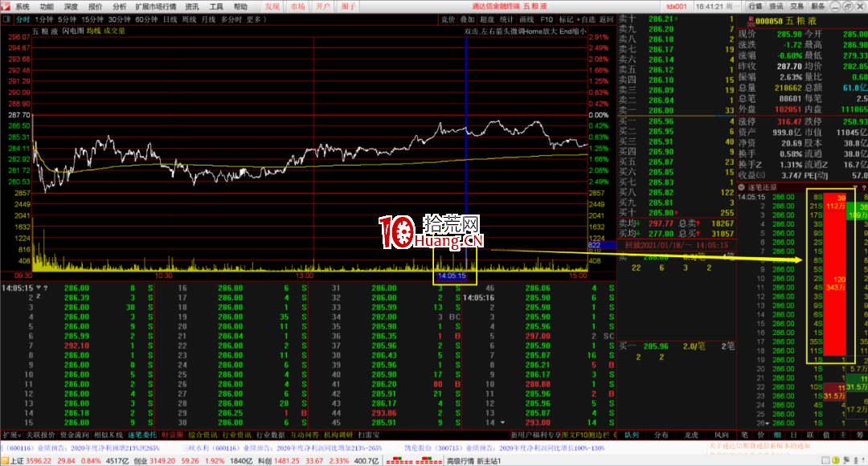Expand the 更多 periods list
Image resolution: width=868 pixels, height=466 pixels.
coord(256,19)
